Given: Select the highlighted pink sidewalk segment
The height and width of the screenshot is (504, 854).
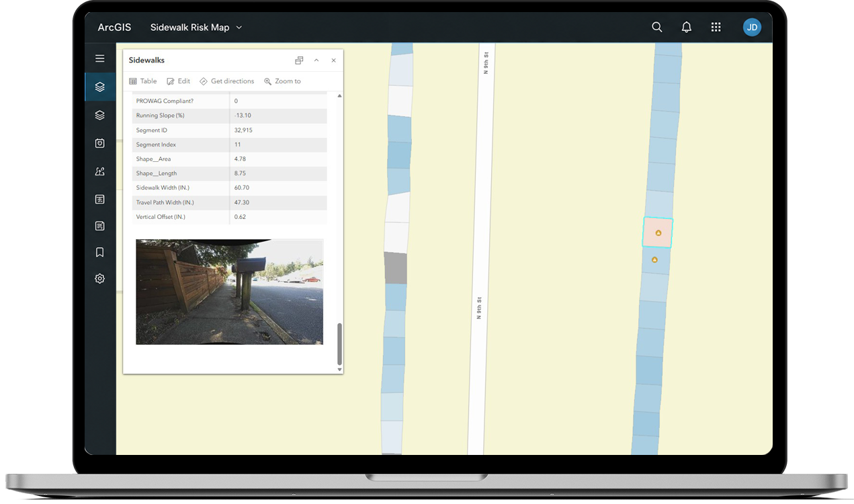Looking at the screenshot, I should [657, 233].
